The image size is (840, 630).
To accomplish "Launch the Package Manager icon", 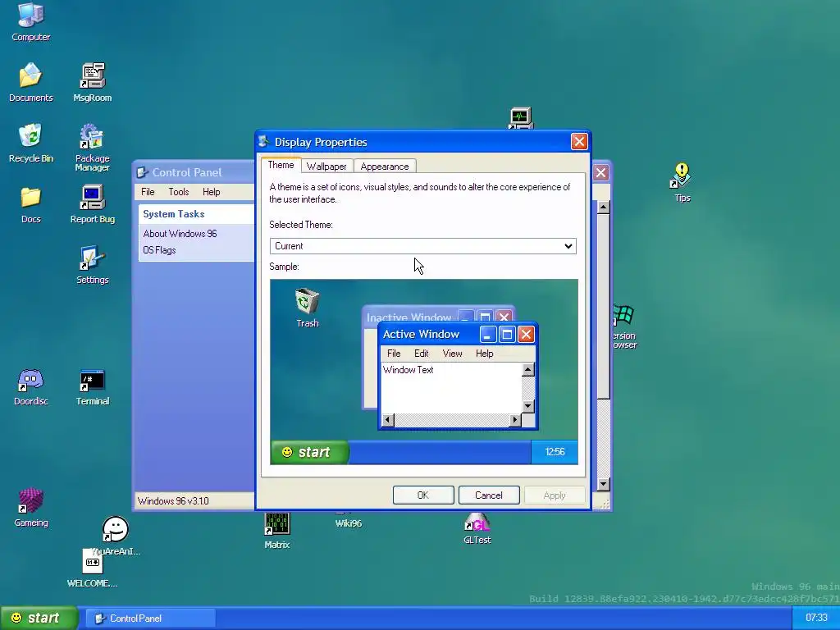I will (92, 147).
